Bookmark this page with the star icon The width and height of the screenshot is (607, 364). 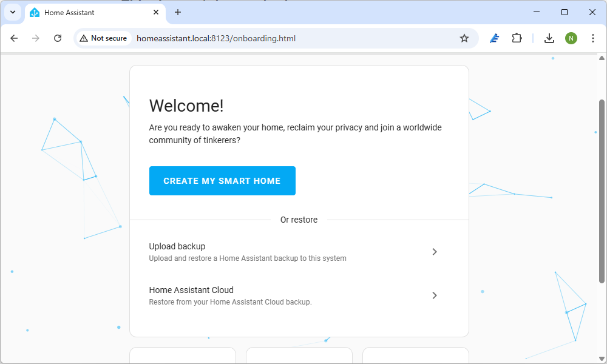tap(464, 38)
